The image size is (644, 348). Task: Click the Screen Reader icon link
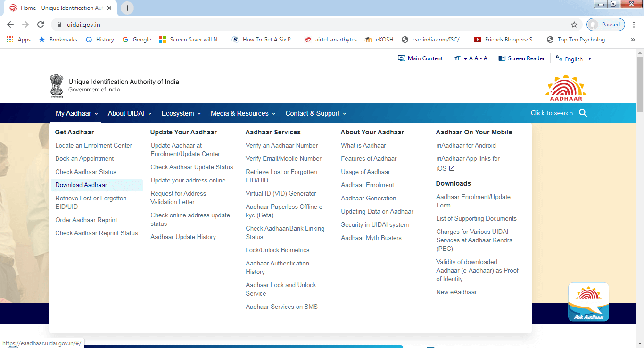[x=521, y=58]
